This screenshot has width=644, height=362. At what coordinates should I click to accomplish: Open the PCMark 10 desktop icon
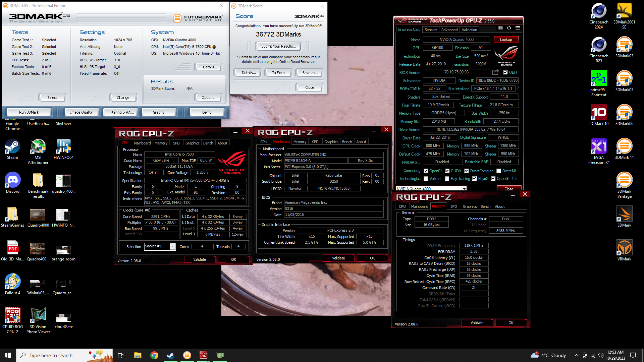(x=599, y=115)
